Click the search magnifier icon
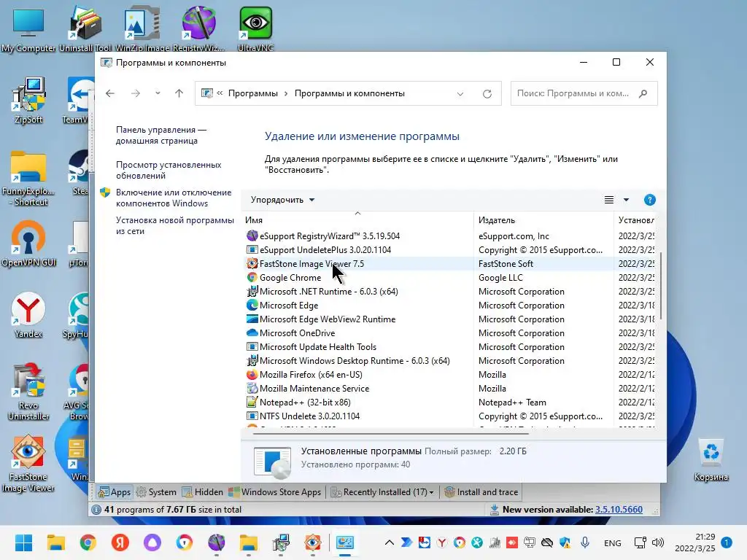This screenshot has height=560, width=747. point(643,93)
